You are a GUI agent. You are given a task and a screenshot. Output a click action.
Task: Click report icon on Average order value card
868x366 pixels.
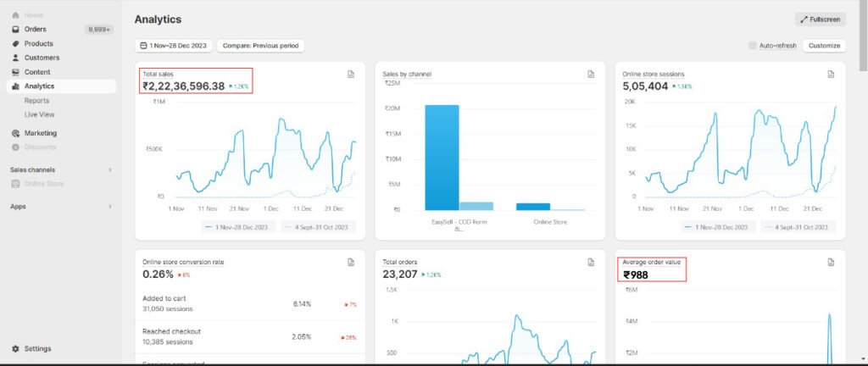point(831,263)
